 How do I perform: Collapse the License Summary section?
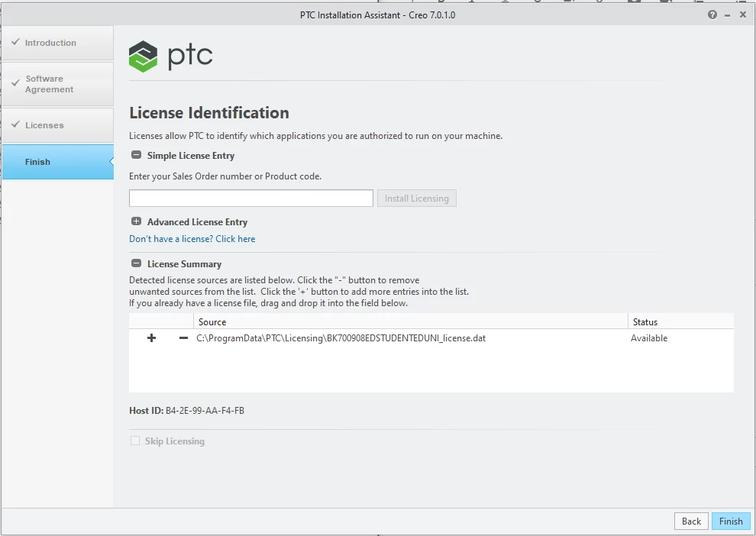(137, 263)
